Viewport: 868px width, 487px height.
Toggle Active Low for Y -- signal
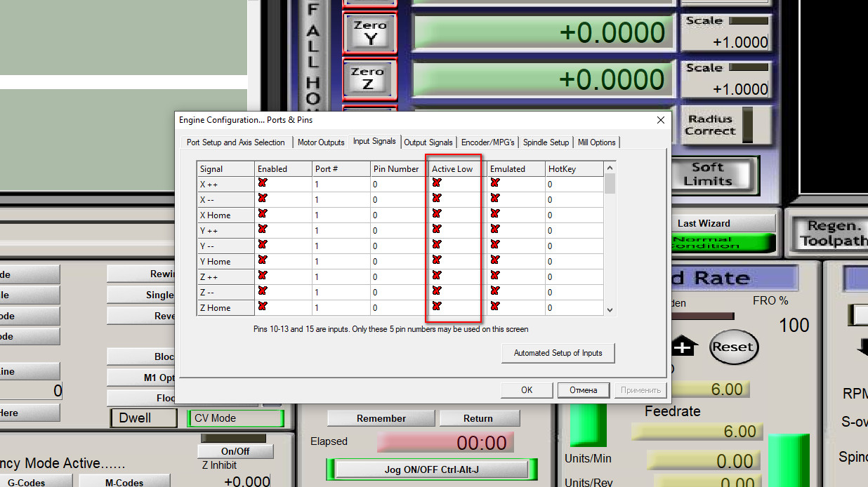coord(437,244)
